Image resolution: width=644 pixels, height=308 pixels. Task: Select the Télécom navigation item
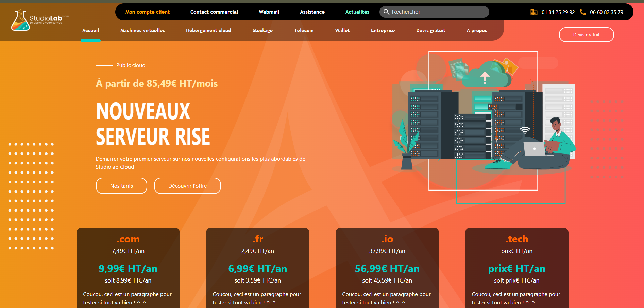[x=304, y=30]
